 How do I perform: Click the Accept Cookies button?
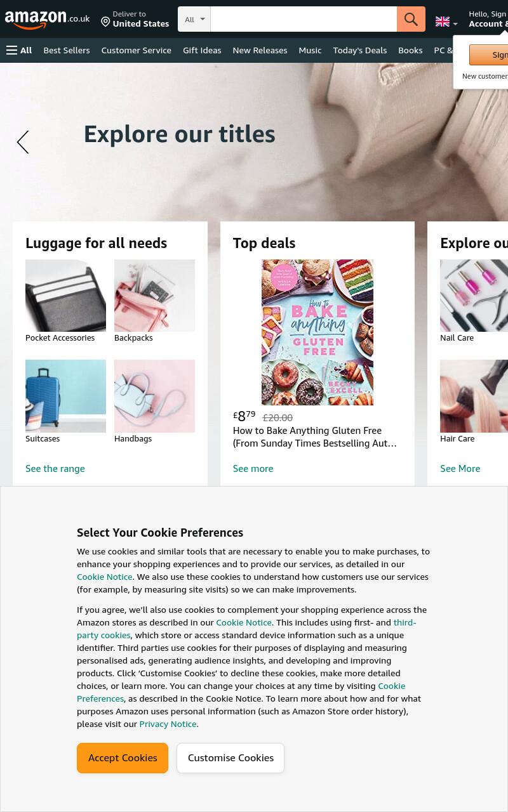123,757
